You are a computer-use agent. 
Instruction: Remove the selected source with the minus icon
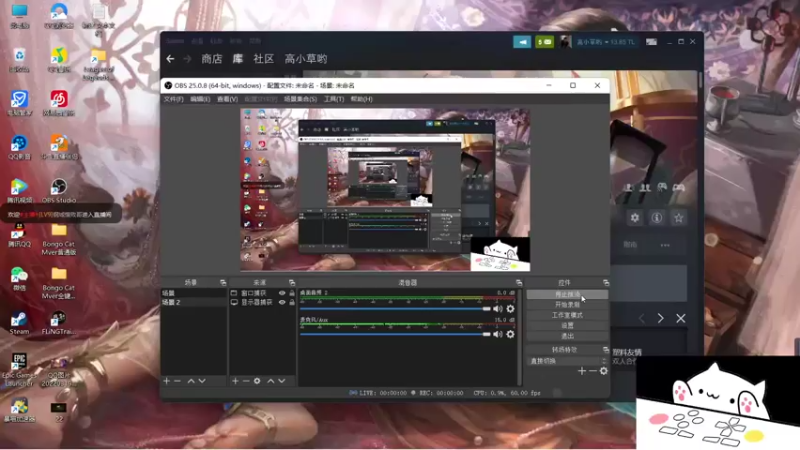pyautogui.click(x=246, y=381)
